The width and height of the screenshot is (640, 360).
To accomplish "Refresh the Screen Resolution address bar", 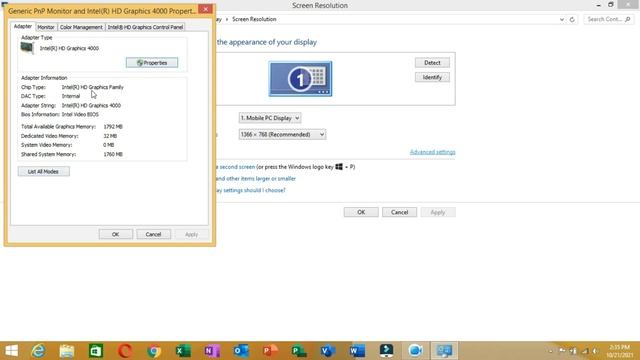I will (572, 20).
